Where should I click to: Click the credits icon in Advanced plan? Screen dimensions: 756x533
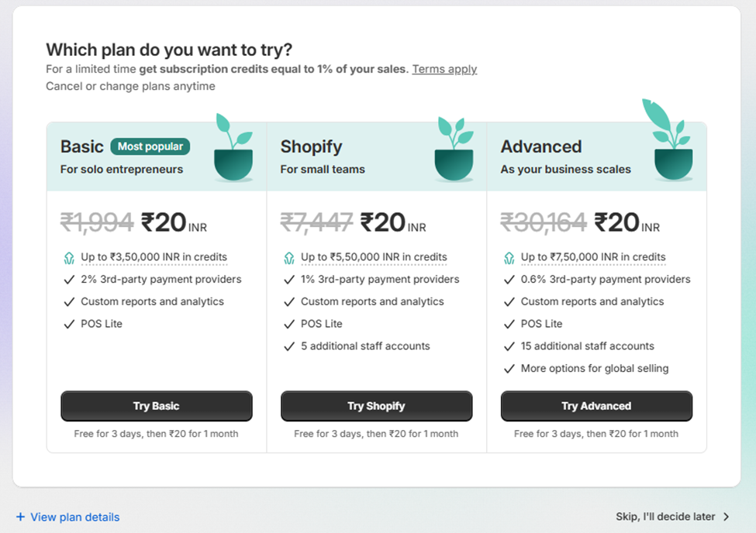tap(509, 258)
